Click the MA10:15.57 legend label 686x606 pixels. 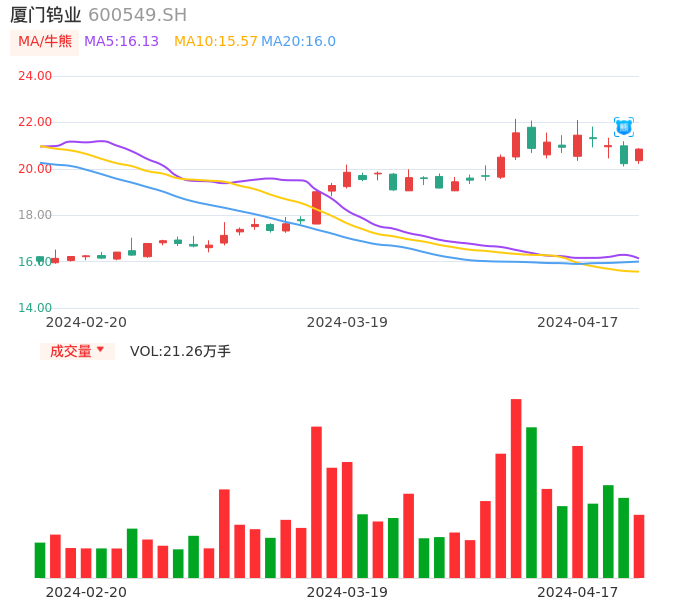(216, 41)
